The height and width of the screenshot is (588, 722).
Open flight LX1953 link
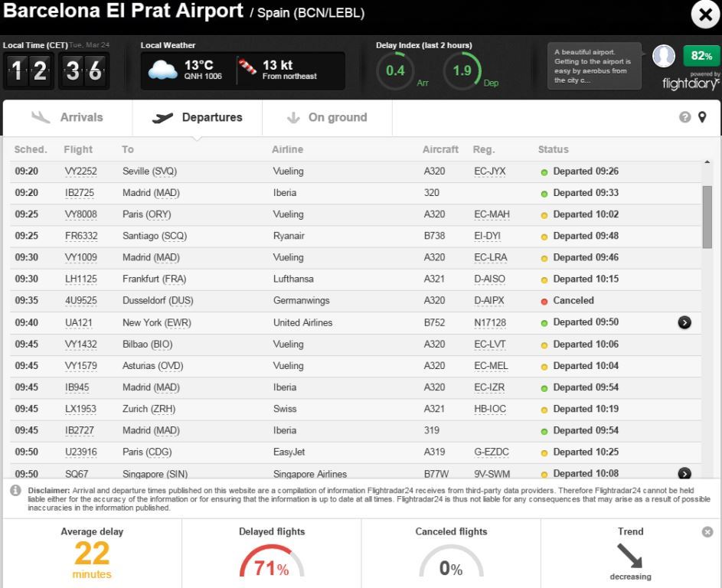coord(80,409)
